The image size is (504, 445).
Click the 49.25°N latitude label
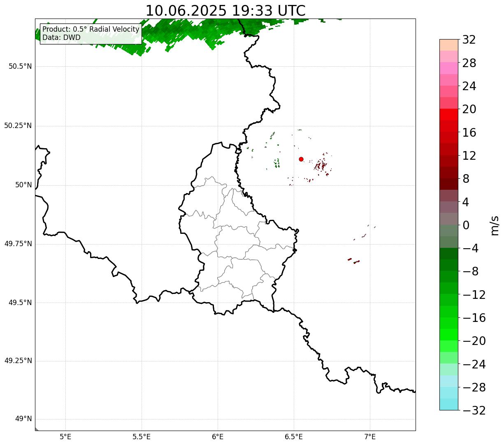[18, 361]
